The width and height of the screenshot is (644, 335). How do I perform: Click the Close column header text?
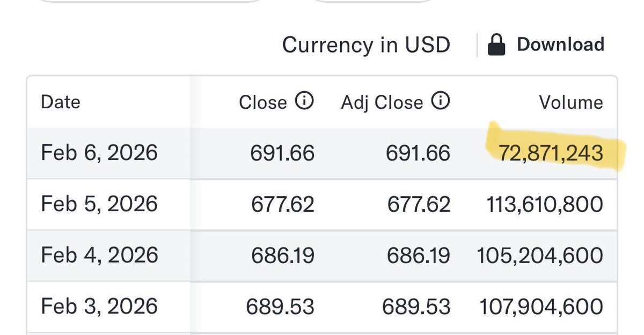(263, 102)
